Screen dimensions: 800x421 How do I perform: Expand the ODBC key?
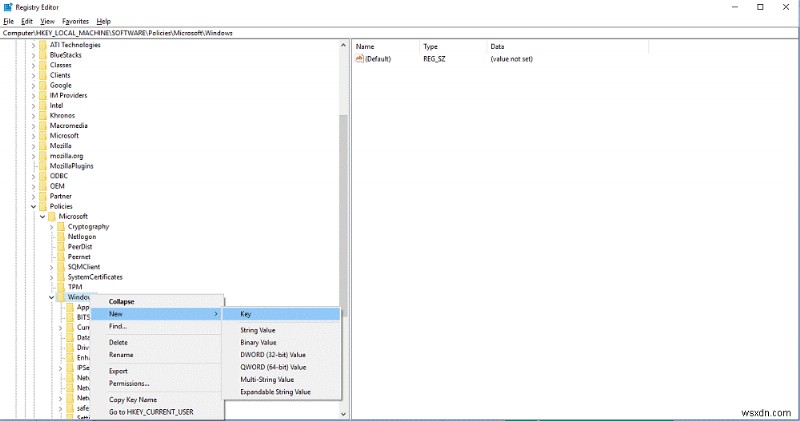coord(33,176)
